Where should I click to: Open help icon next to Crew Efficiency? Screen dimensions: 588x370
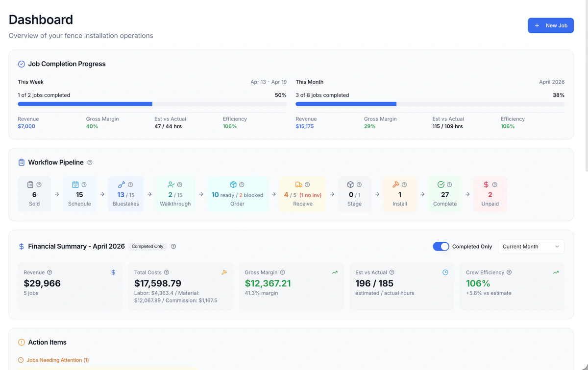(x=509, y=272)
